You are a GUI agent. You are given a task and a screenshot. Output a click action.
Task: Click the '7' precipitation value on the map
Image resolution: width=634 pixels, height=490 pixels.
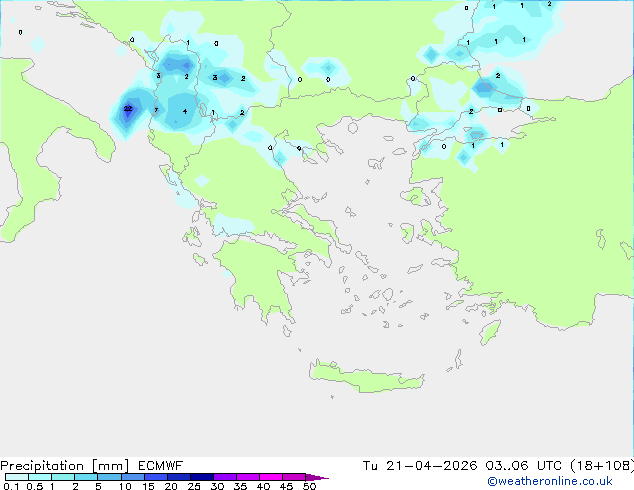pyautogui.click(x=156, y=110)
